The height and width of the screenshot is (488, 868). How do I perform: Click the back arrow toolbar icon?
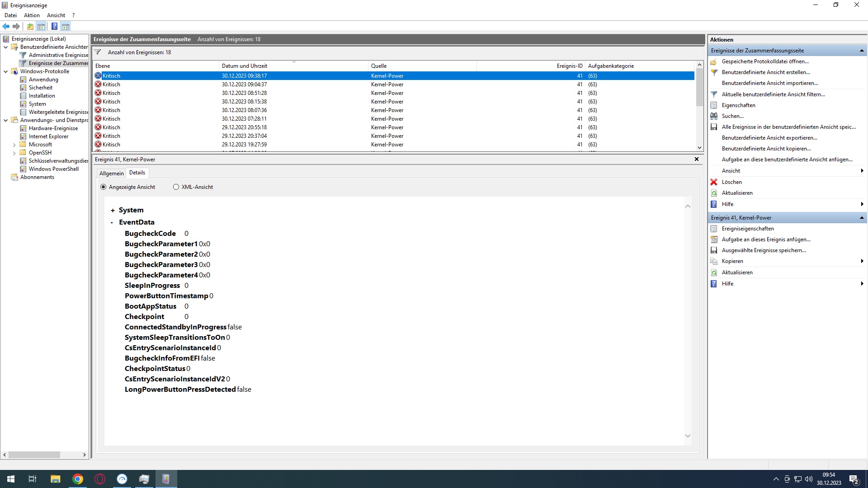[6, 26]
